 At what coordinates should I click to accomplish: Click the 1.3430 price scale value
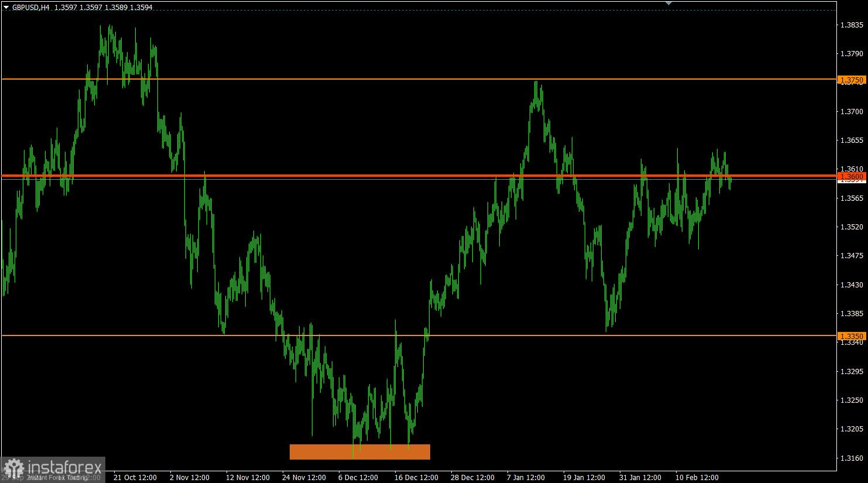852,285
